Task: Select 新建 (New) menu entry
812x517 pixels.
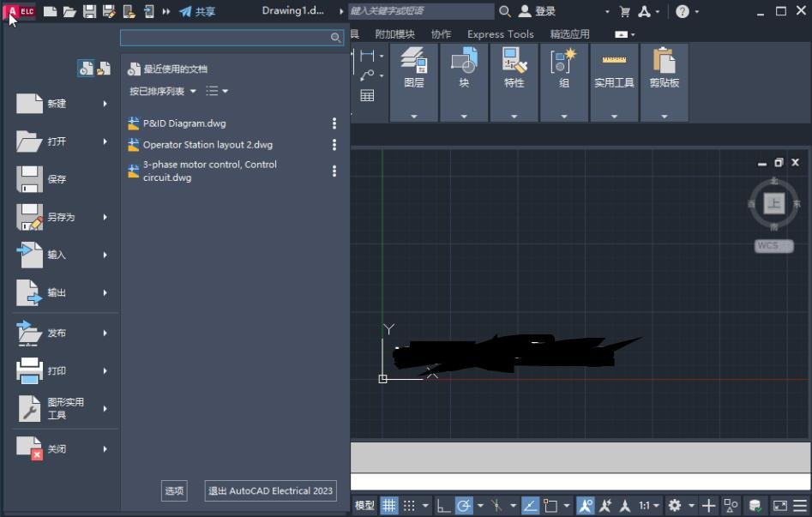Action: [62, 104]
